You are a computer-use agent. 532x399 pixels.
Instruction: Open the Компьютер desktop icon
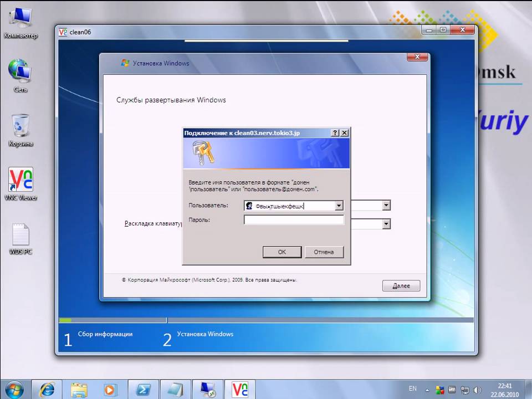coord(21,22)
